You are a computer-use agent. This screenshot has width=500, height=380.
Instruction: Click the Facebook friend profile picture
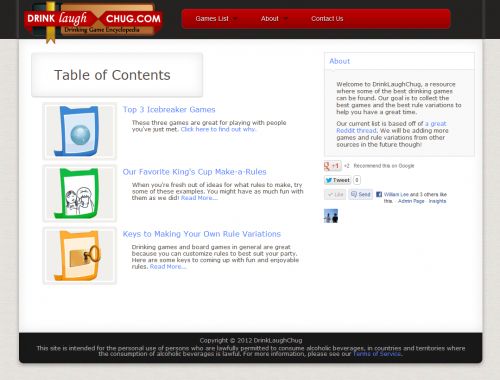331,216
